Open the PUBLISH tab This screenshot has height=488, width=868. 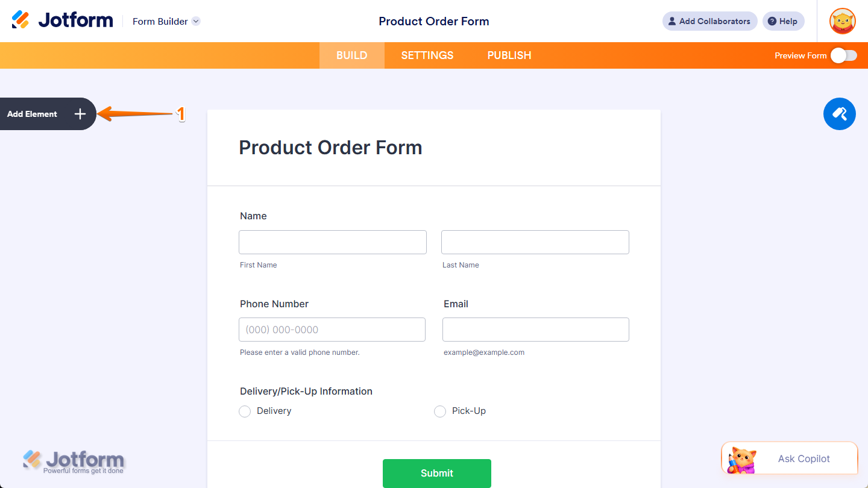509,55
